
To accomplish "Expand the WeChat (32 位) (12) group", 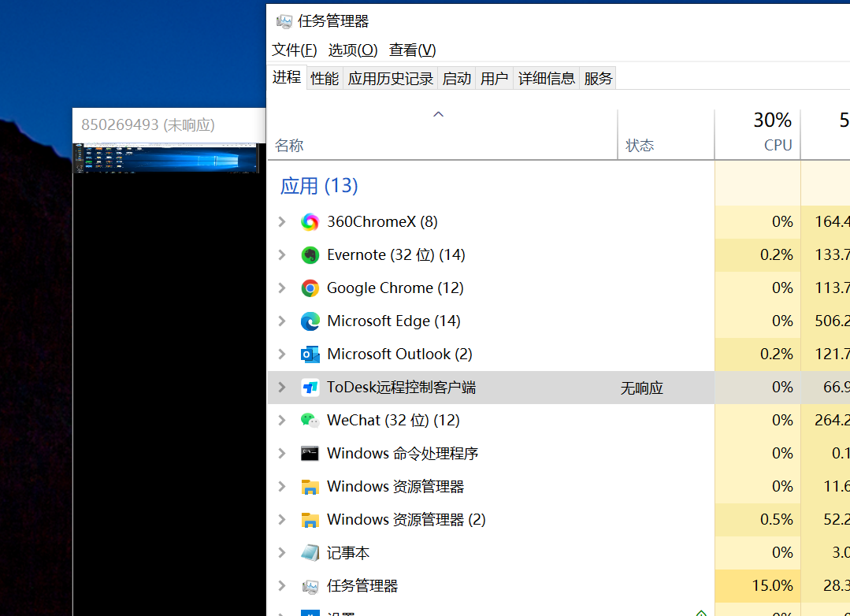I will pos(282,420).
